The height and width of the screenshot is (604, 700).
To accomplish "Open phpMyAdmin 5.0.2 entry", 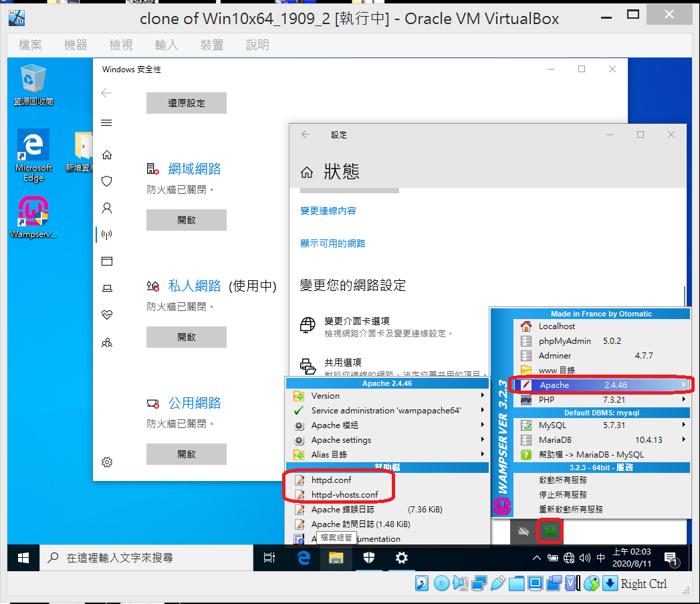I will (x=601, y=340).
